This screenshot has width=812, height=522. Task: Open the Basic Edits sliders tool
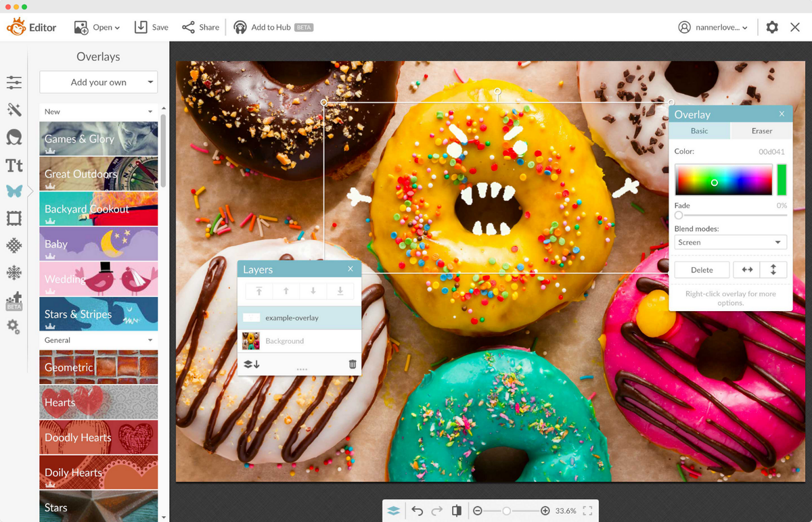(x=14, y=82)
